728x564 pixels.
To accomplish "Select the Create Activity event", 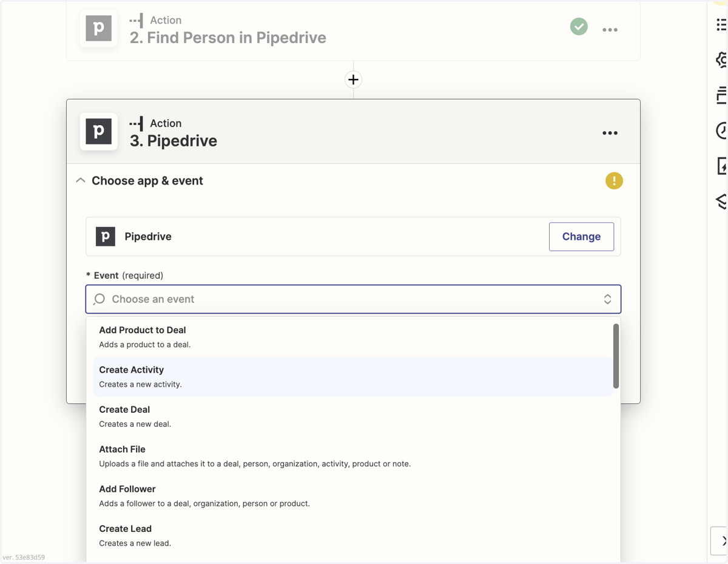I will [353, 376].
